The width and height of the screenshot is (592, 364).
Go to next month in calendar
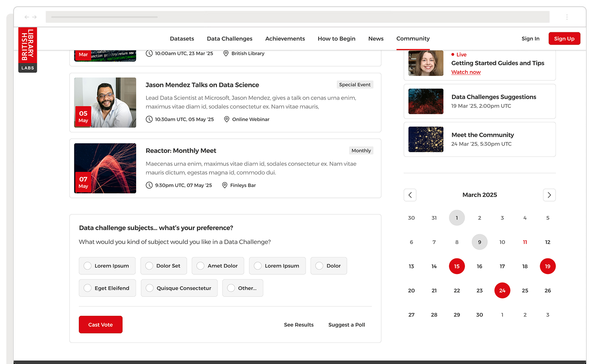tap(549, 195)
